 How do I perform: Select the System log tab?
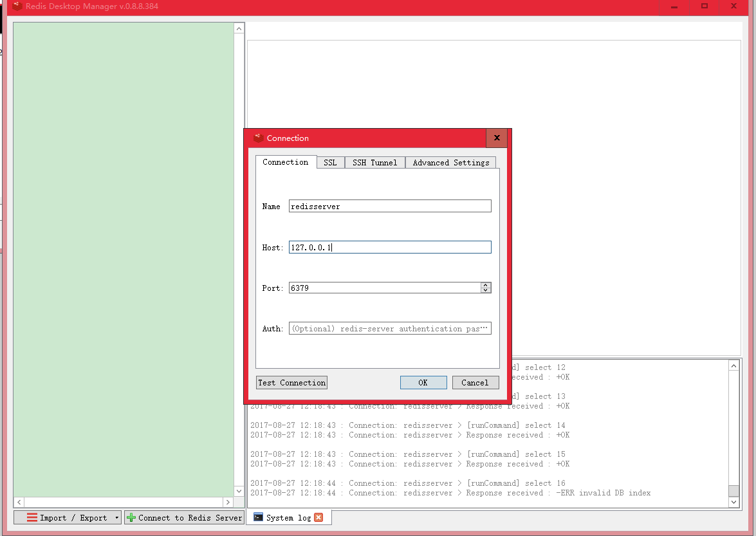288,518
